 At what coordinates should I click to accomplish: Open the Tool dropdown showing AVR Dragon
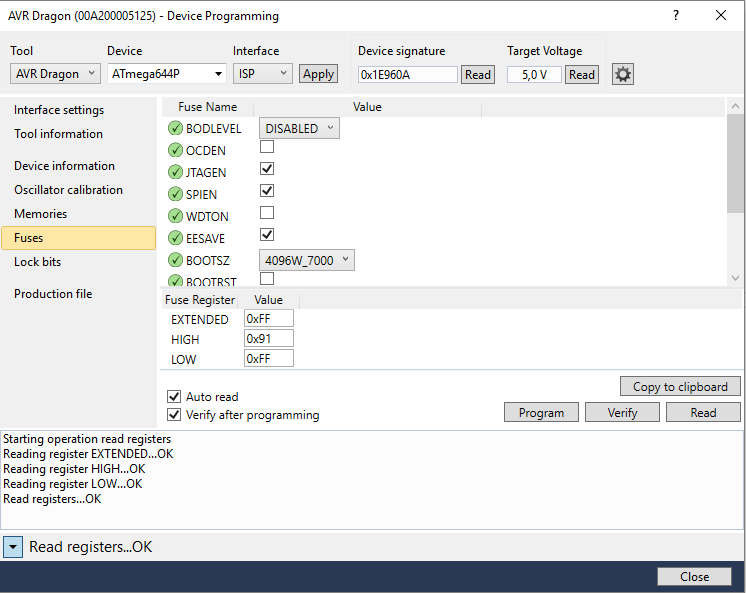[55, 74]
